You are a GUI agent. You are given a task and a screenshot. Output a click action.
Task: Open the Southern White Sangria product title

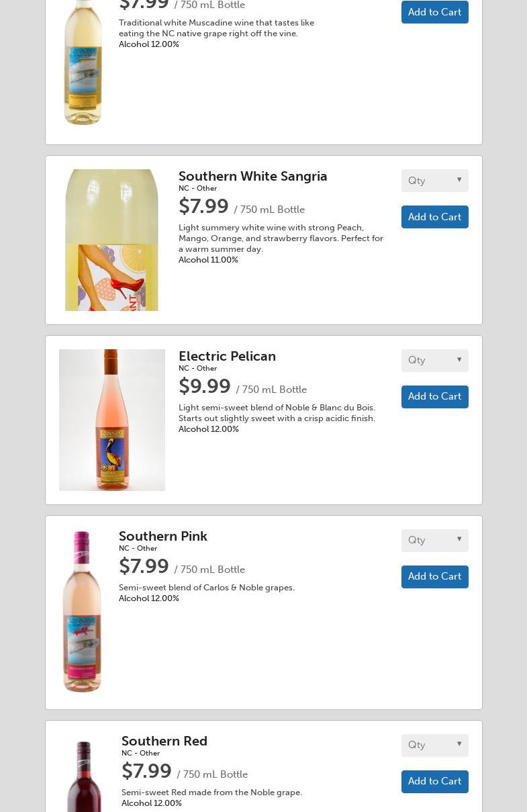252,176
